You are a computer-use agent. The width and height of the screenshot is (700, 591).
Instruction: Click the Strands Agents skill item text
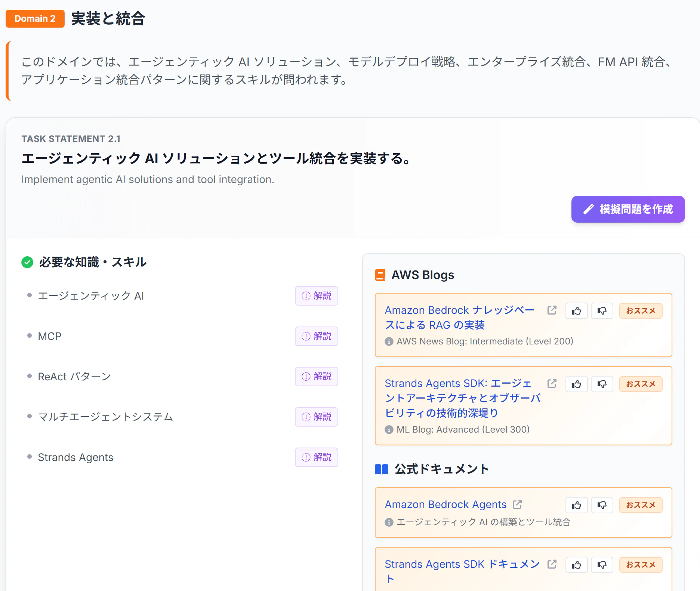point(75,457)
